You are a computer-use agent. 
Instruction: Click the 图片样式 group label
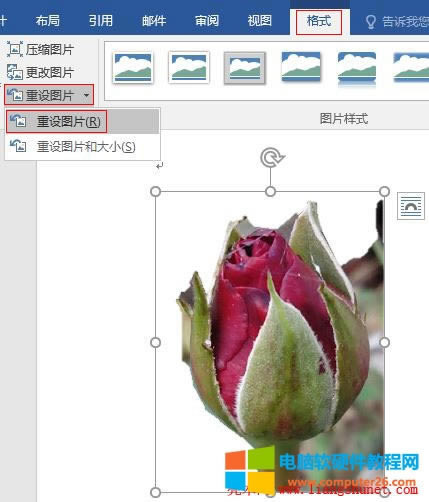tap(344, 119)
